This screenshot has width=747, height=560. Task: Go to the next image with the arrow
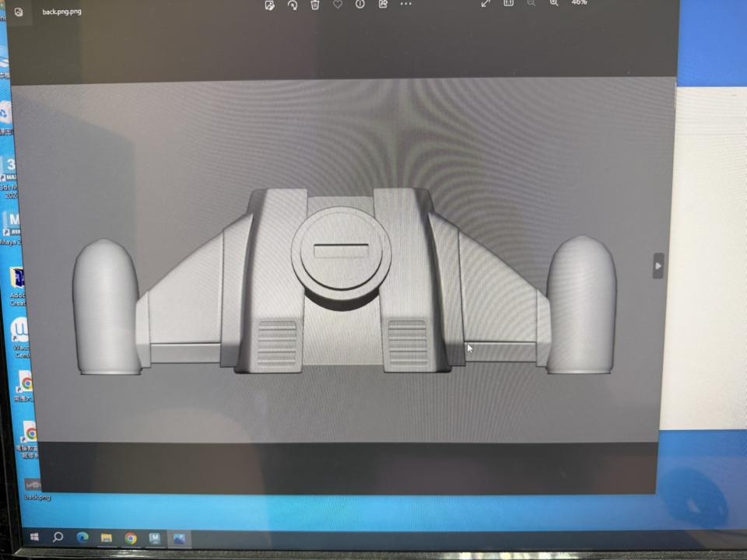(658, 266)
